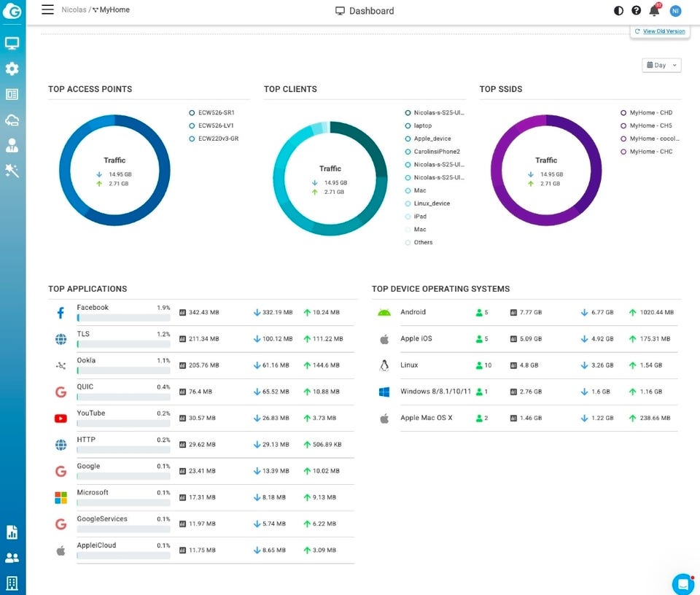Toggle ECW220v3-GR legend entry
Screen dimensions: 700x595
click(214, 139)
